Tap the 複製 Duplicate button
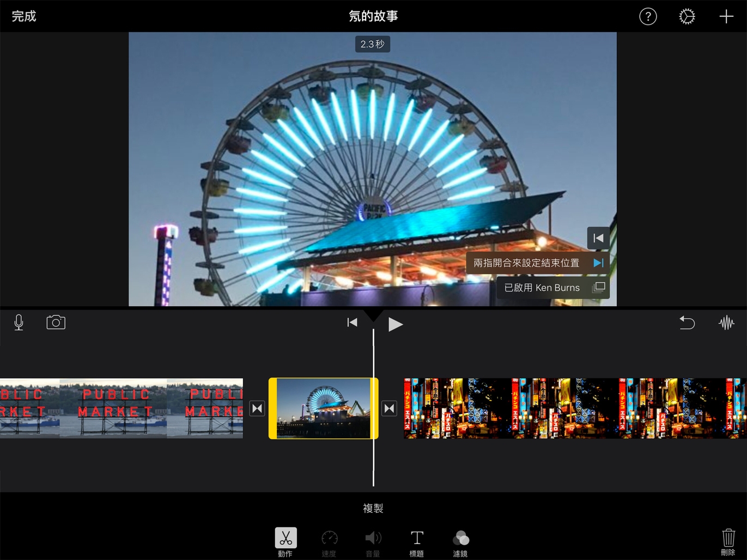 click(x=373, y=508)
